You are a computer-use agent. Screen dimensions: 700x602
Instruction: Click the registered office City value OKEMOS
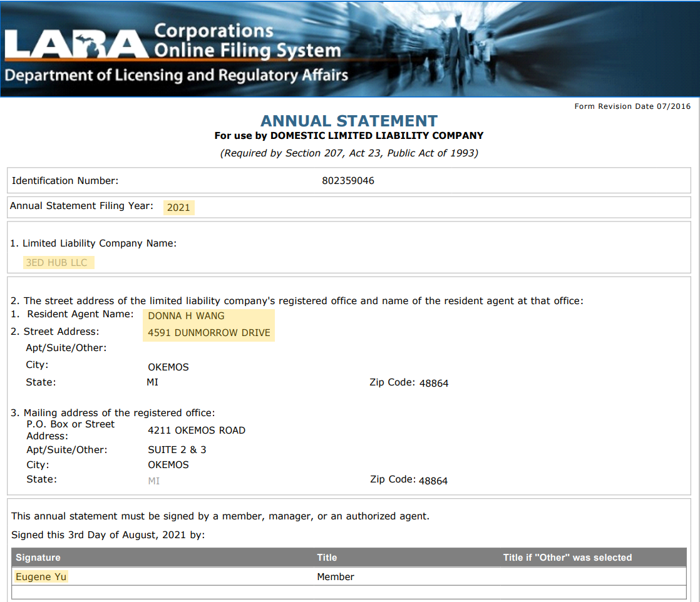coord(168,367)
